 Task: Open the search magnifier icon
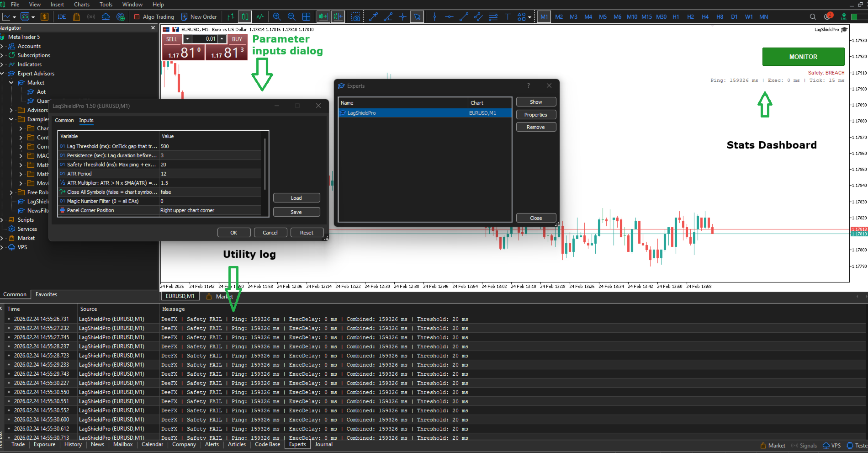(x=813, y=17)
